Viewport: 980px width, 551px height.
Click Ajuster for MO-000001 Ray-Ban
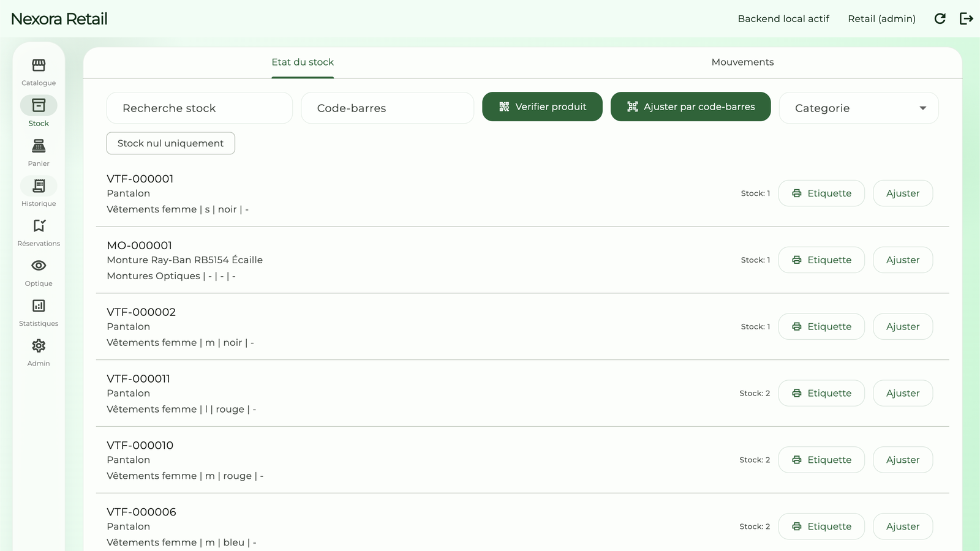(903, 260)
